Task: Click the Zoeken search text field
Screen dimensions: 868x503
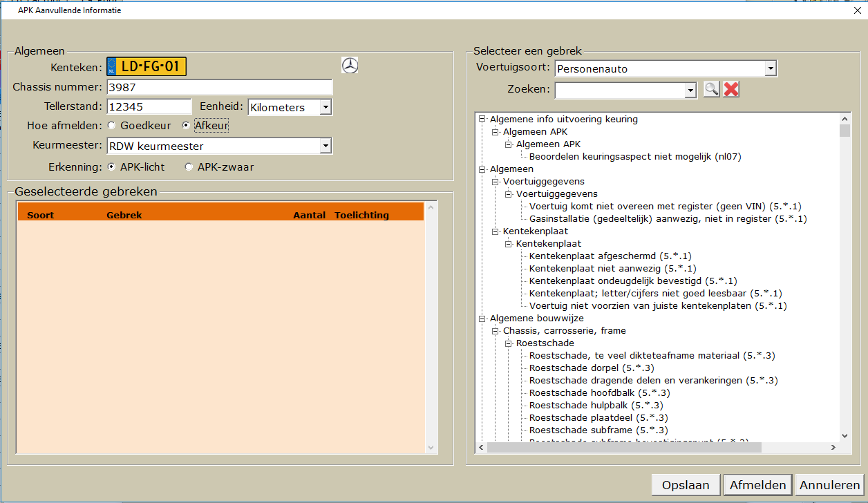Action: pos(620,90)
